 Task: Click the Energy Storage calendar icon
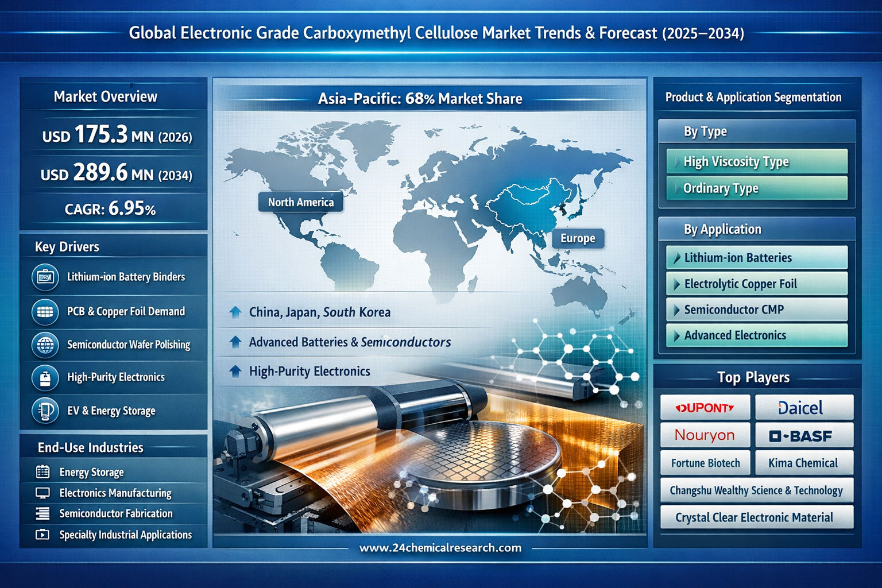pyautogui.click(x=42, y=472)
